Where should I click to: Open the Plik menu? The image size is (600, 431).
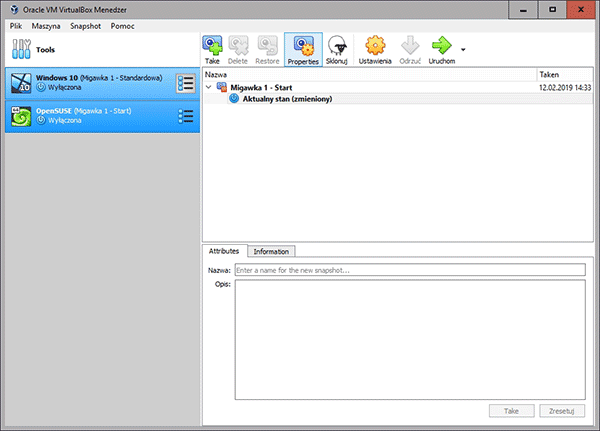16,26
